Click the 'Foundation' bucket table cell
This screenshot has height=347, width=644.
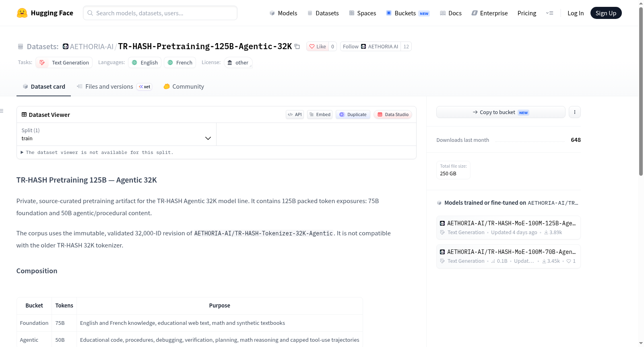(34, 323)
